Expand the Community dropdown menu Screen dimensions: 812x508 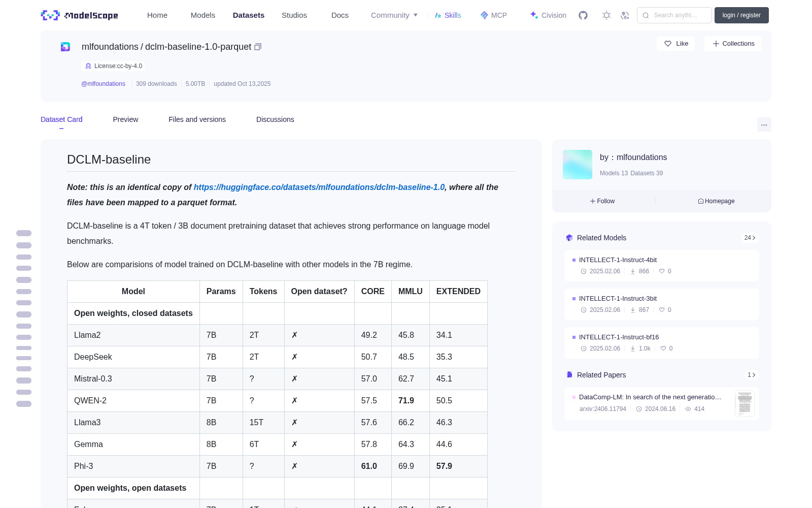coord(394,15)
